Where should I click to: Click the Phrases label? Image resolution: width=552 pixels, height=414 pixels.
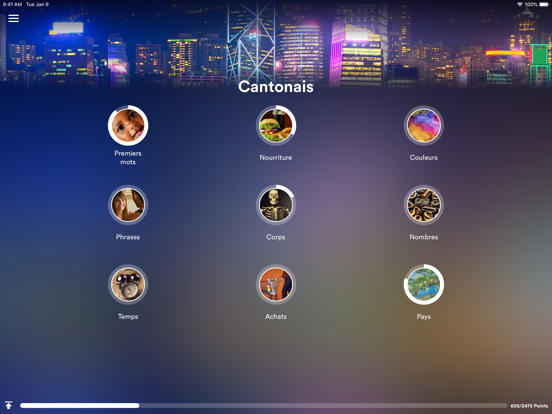click(x=128, y=237)
